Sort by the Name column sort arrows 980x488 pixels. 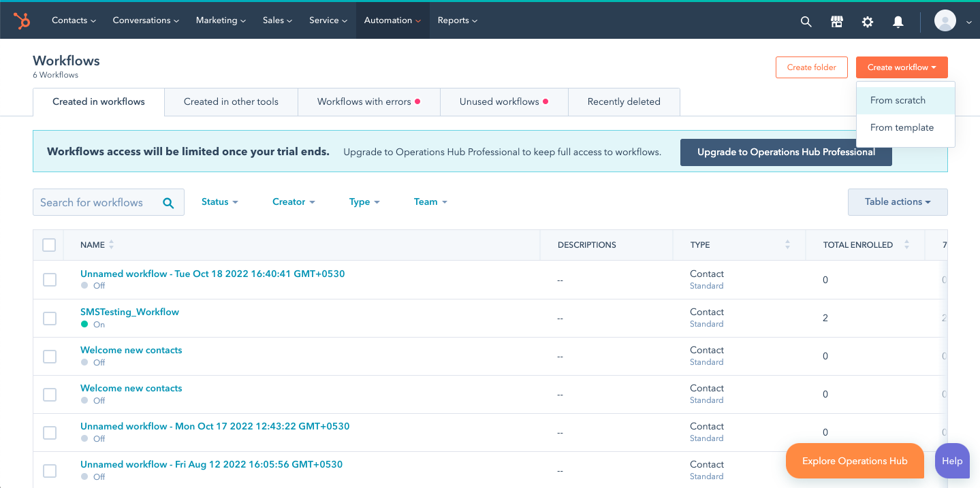tap(112, 245)
